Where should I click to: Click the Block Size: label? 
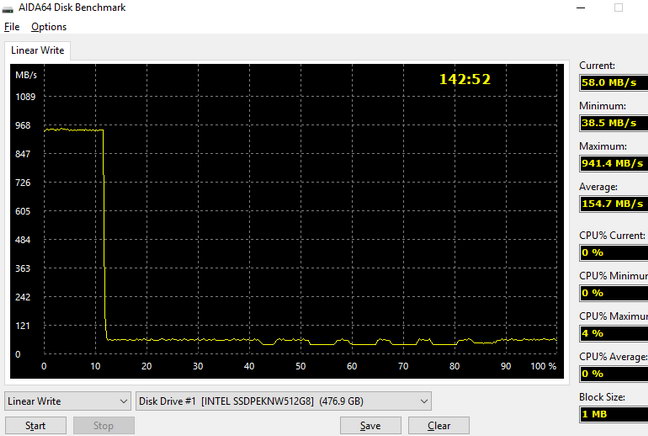(602, 397)
